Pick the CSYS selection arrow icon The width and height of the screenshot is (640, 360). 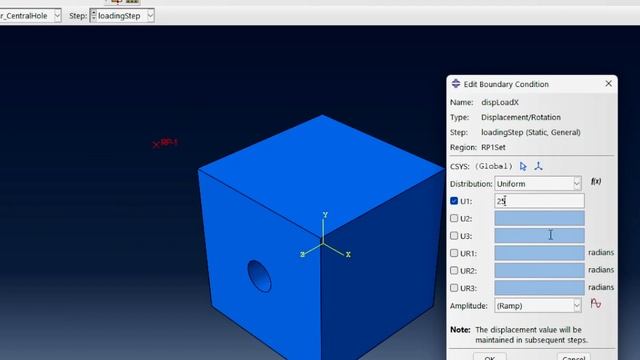523,167
